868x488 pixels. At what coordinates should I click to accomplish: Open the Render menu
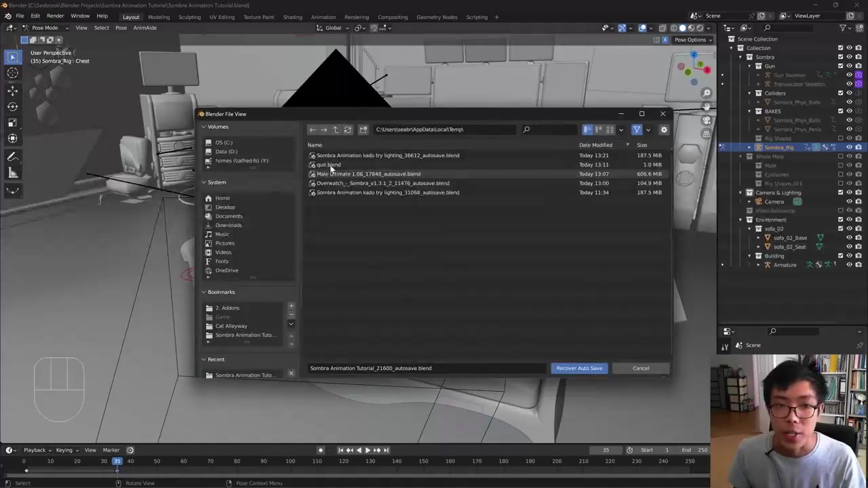tap(55, 16)
